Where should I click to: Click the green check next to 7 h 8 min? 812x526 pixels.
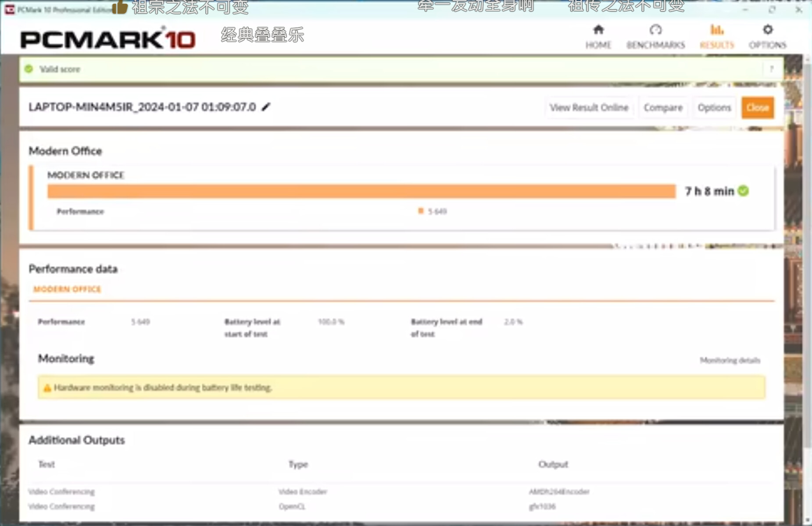pyautogui.click(x=743, y=191)
